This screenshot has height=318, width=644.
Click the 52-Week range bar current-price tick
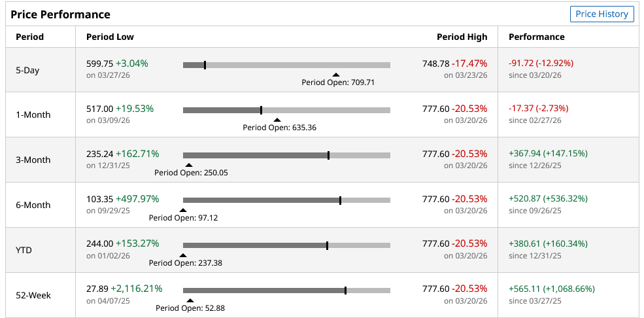345,291
